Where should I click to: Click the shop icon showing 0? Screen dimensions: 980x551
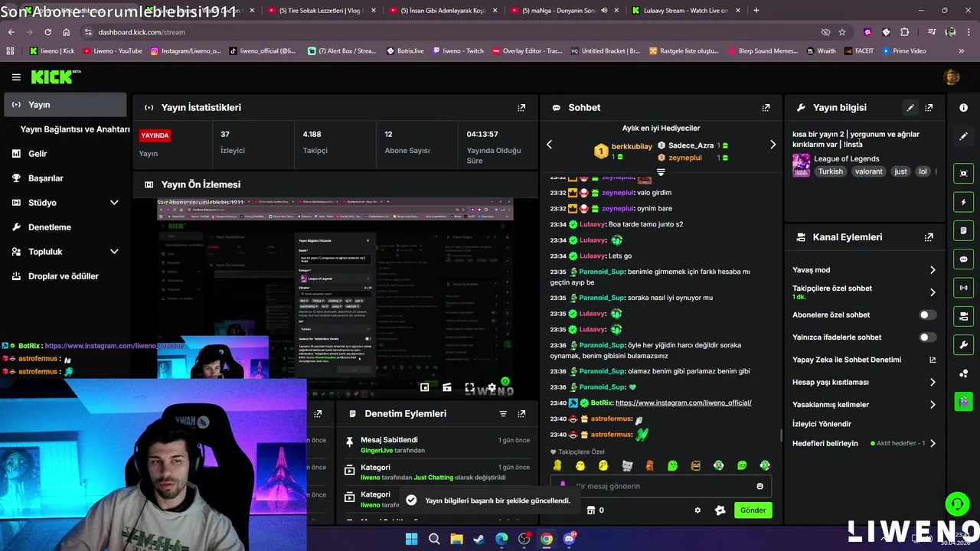595,510
